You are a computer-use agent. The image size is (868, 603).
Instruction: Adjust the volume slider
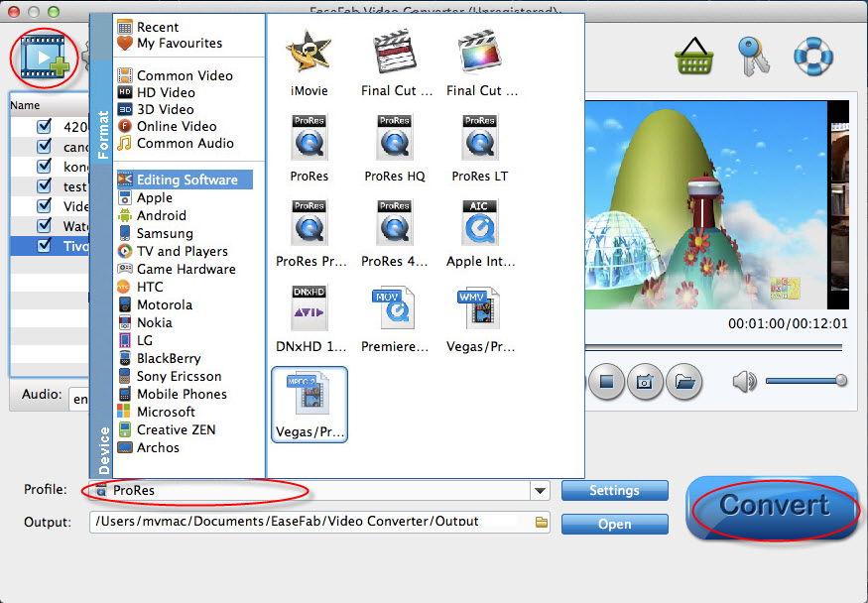pos(806,381)
